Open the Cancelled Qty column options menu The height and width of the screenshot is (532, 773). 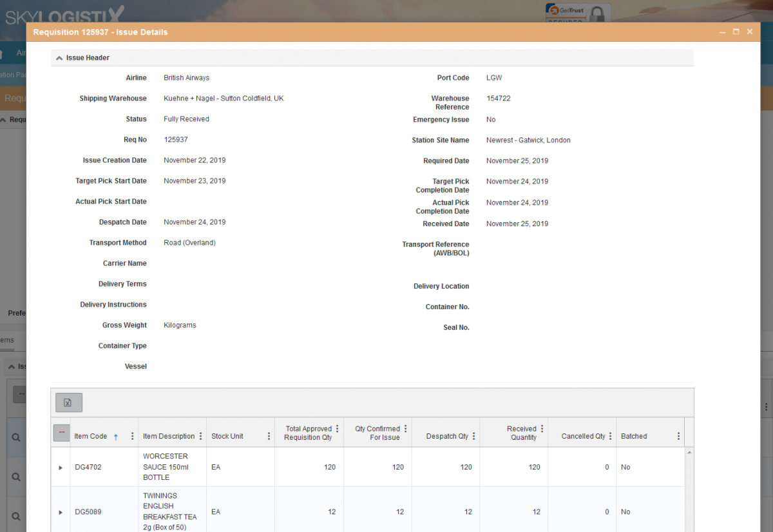coord(610,435)
